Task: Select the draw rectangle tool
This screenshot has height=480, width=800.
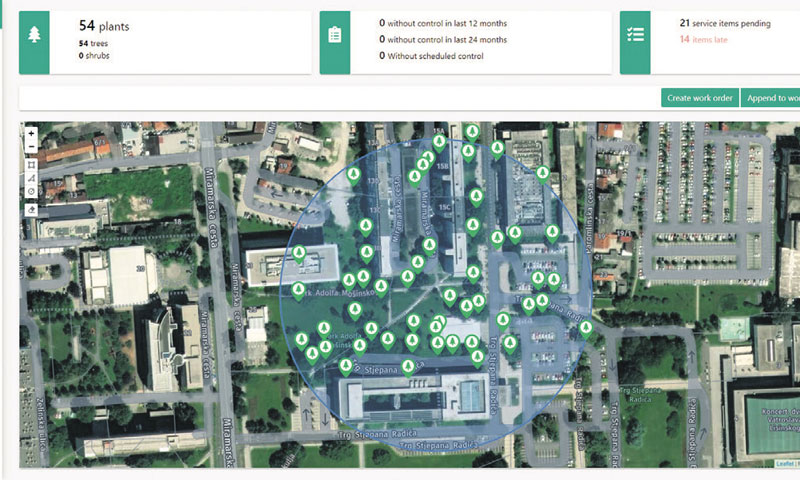Action: point(32,164)
